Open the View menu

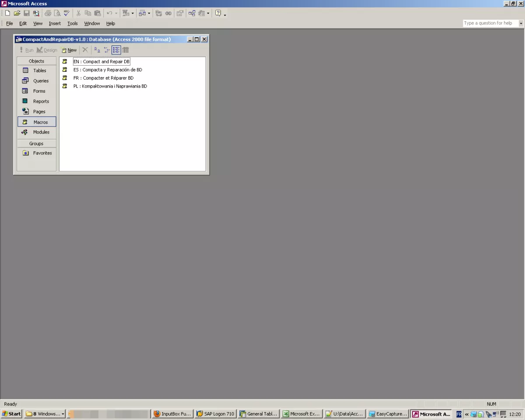pyautogui.click(x=38, y=24)
